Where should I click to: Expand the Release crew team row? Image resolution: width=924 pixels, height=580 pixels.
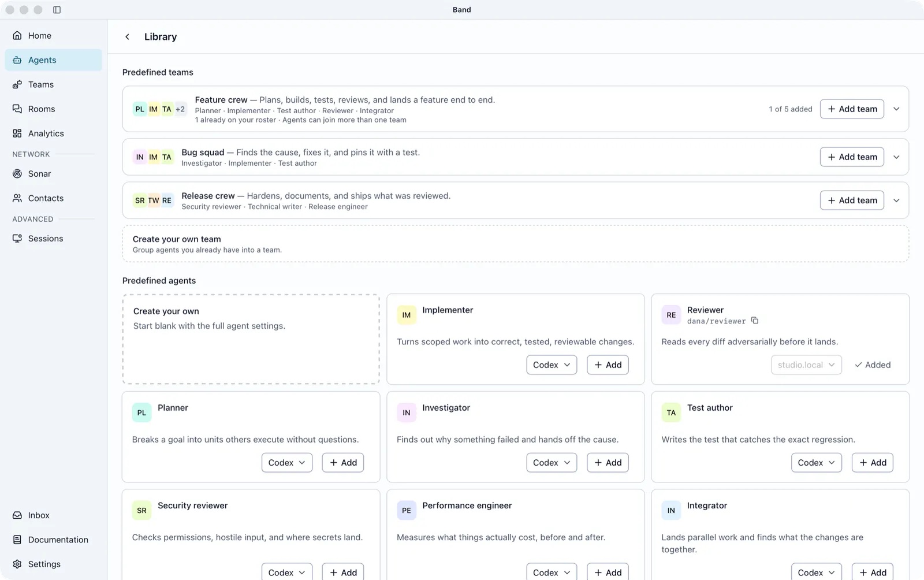coord(896,200)
